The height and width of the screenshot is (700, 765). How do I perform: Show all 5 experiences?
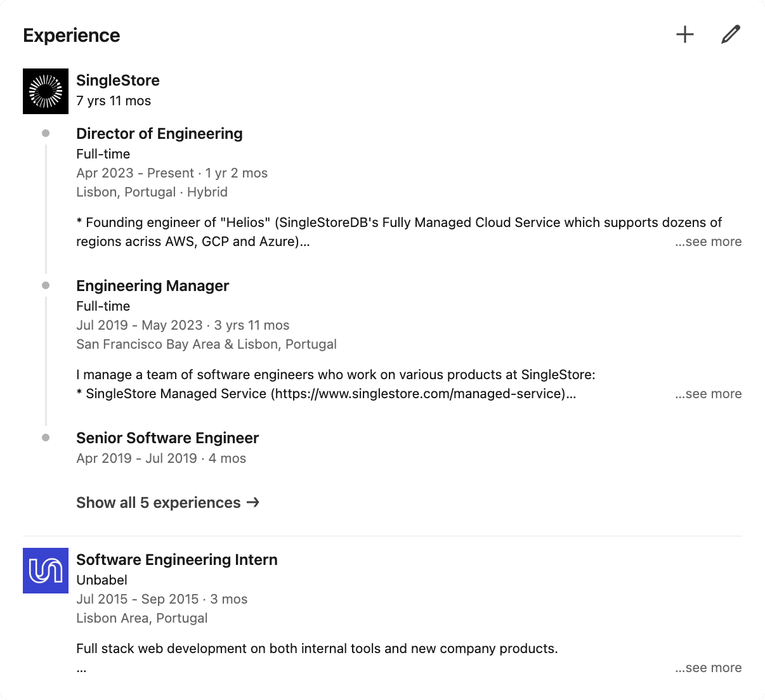tap(159, 503)
